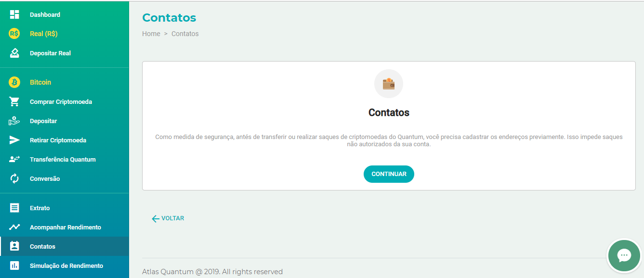Click the Extrato receipt icon
The width and height of the screenshot is (644, 278).
coord(14,208)
